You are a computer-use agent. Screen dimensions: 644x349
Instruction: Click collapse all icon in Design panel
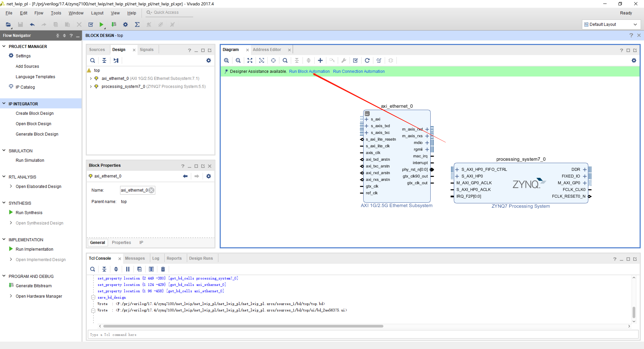(104, 60)
